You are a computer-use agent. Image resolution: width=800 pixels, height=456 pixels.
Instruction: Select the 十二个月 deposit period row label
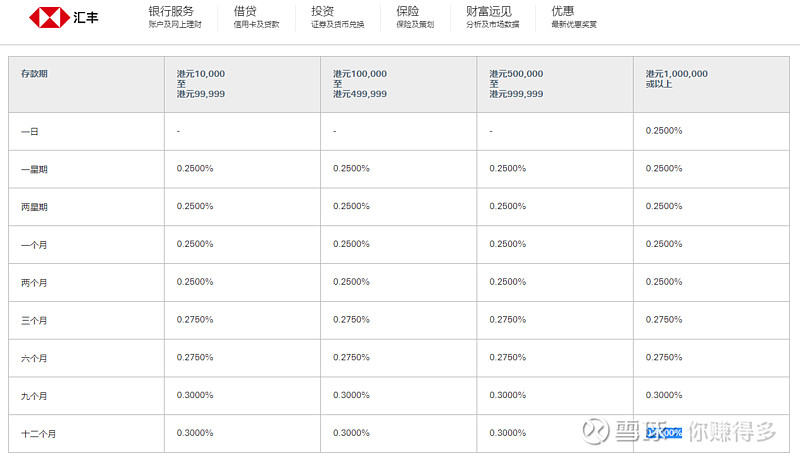pos(38,434)
